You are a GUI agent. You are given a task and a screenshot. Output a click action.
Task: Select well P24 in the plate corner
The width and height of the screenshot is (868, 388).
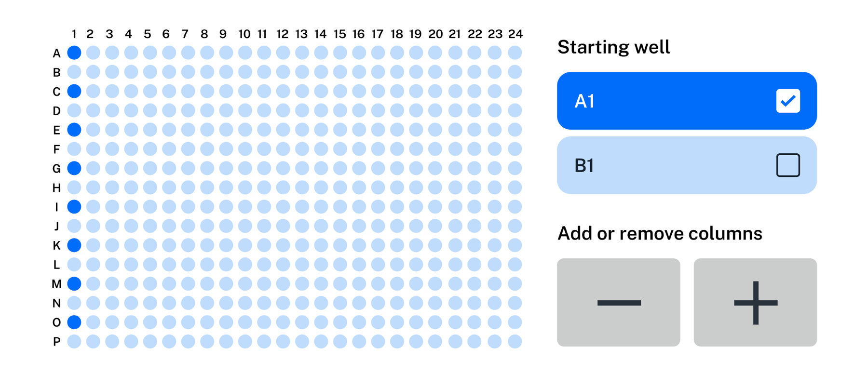[515, 342]
